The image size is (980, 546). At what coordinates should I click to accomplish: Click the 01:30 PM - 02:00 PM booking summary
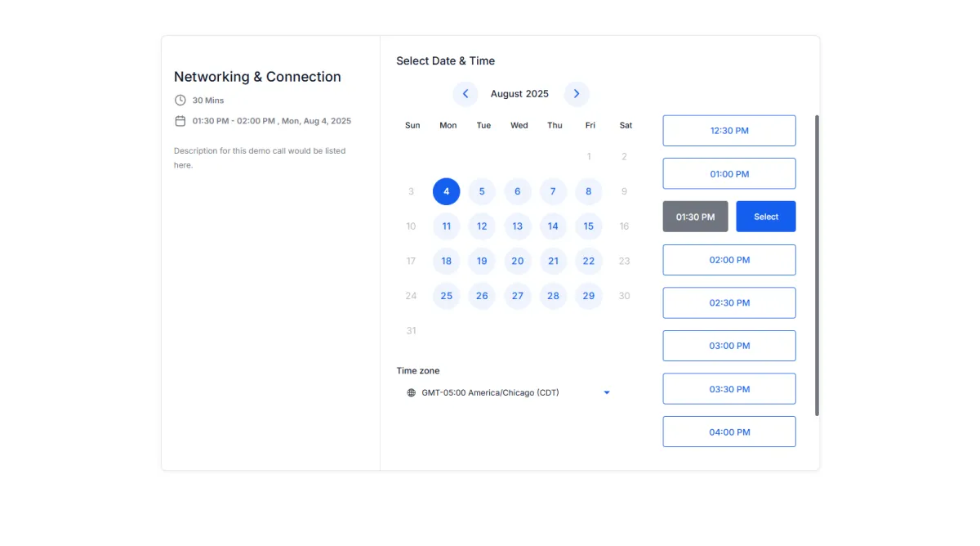pyautogui.click(x=272, y=121)
